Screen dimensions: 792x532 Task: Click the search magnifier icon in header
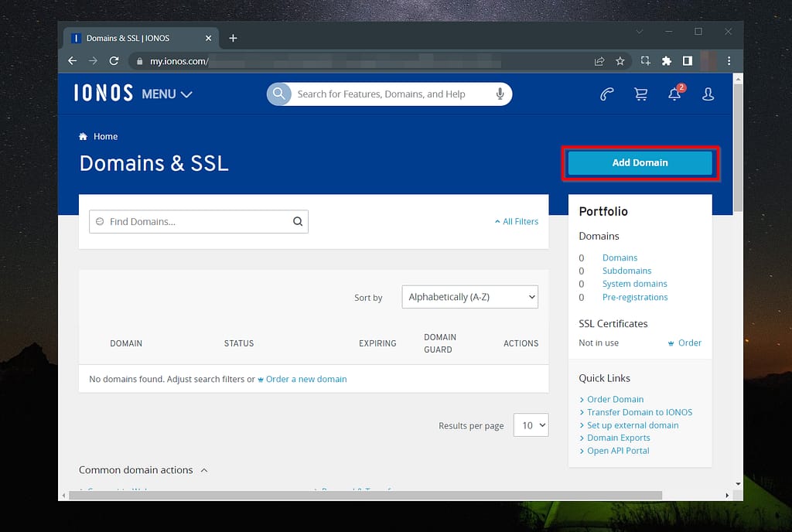(278, 94)
